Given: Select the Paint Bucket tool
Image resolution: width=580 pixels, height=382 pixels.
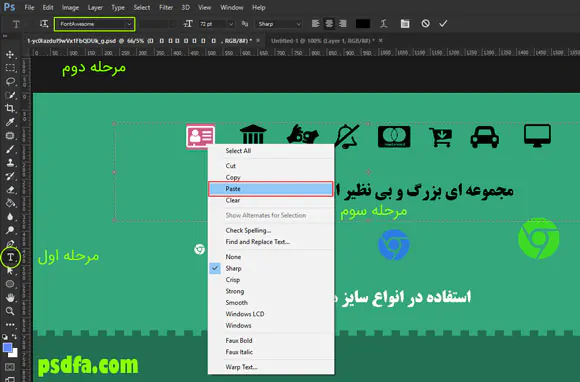Looking at the screenshot, I should pos(10,203).
